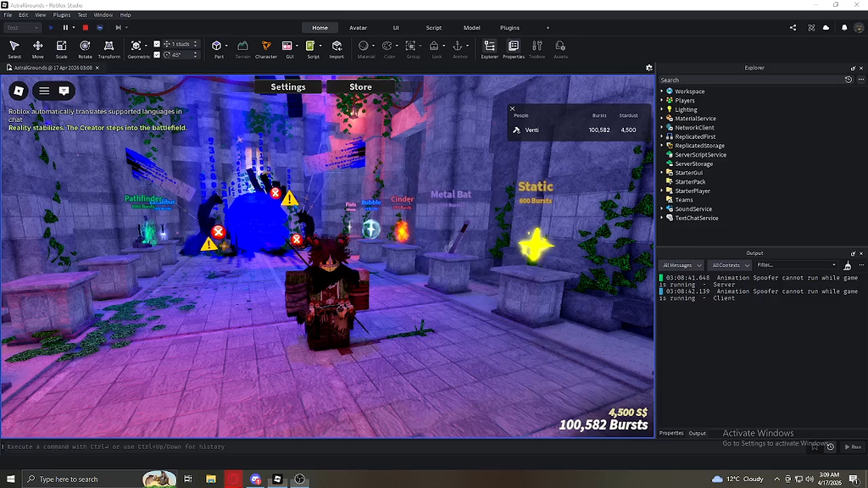Switch to the bottom Output tab

tap(697, 433)
